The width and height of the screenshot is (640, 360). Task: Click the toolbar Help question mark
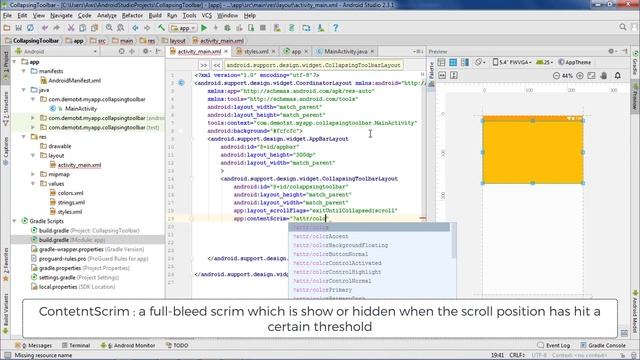point(335,28)
